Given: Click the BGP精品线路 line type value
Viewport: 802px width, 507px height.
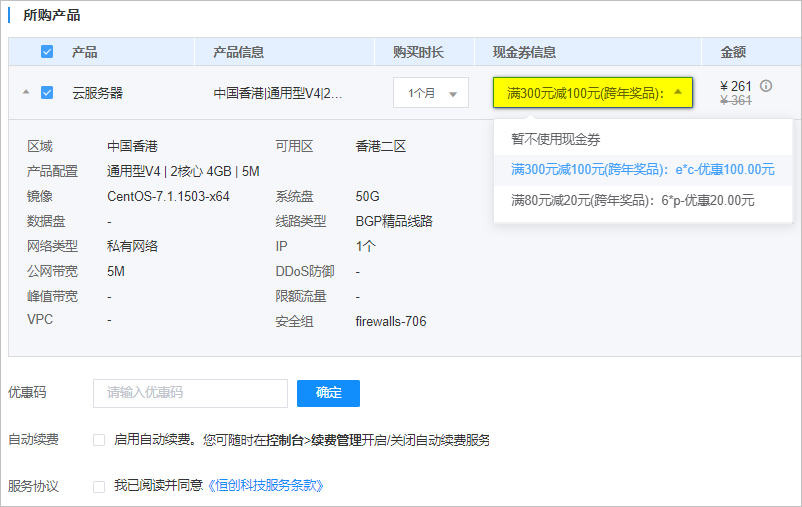Looking at the screenshot, I should (x=394, y=221).
